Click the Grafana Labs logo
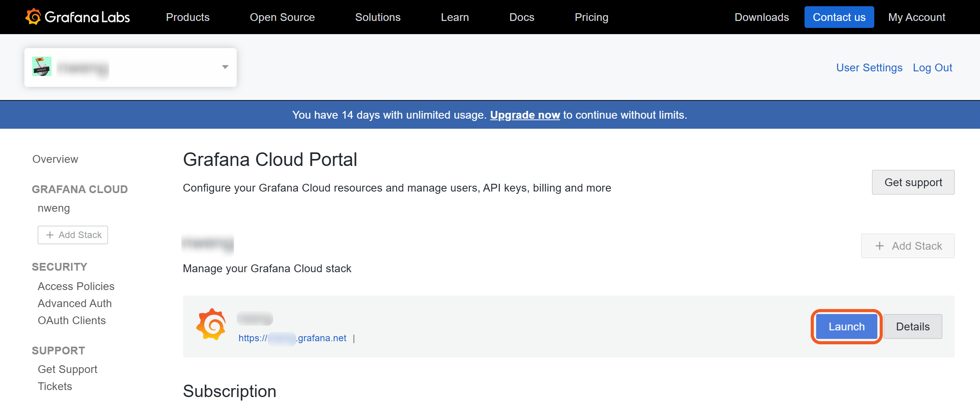980x411 pixels. coord(77,17)
